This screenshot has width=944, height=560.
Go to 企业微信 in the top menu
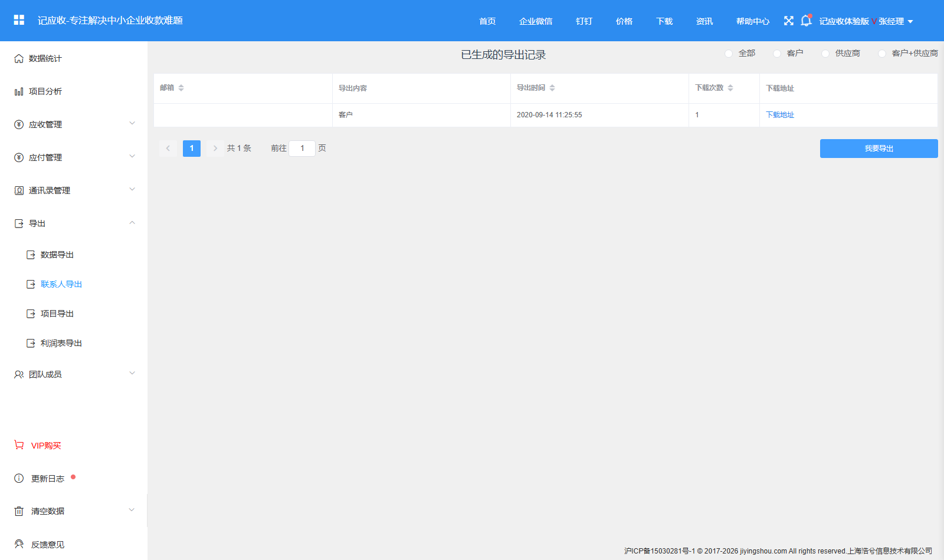click(x=536, y=21)
